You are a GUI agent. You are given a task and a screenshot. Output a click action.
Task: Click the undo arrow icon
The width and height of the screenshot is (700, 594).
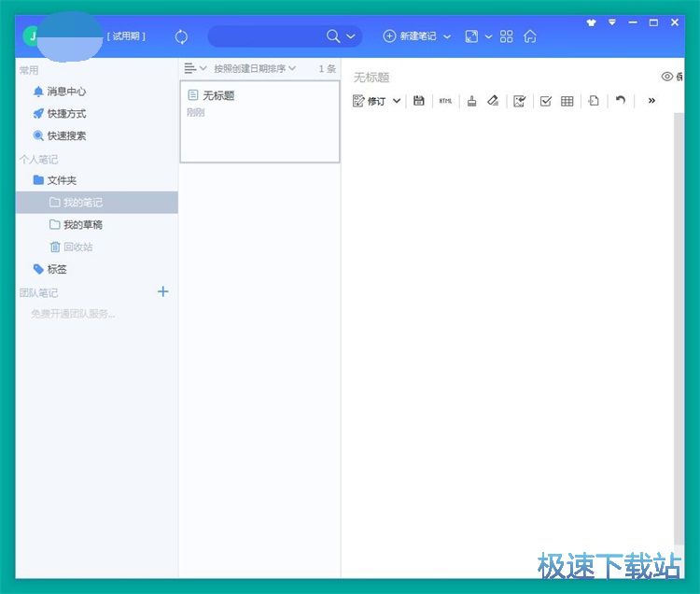pos(621,100)
